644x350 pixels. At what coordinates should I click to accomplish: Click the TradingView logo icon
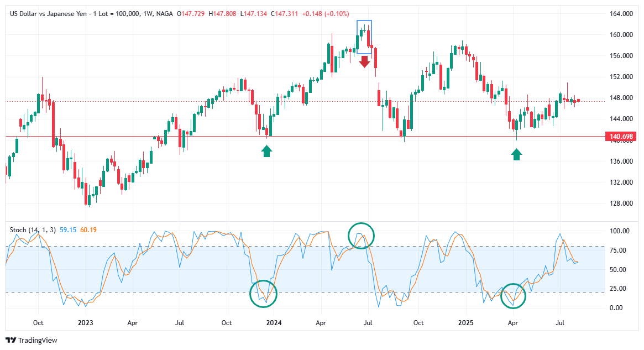click(11, 341)
